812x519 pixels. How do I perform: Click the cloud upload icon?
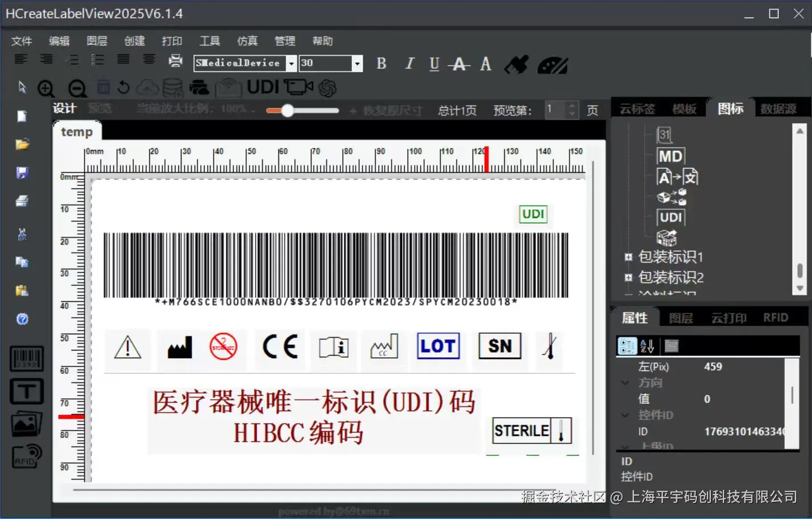(148, 87)
